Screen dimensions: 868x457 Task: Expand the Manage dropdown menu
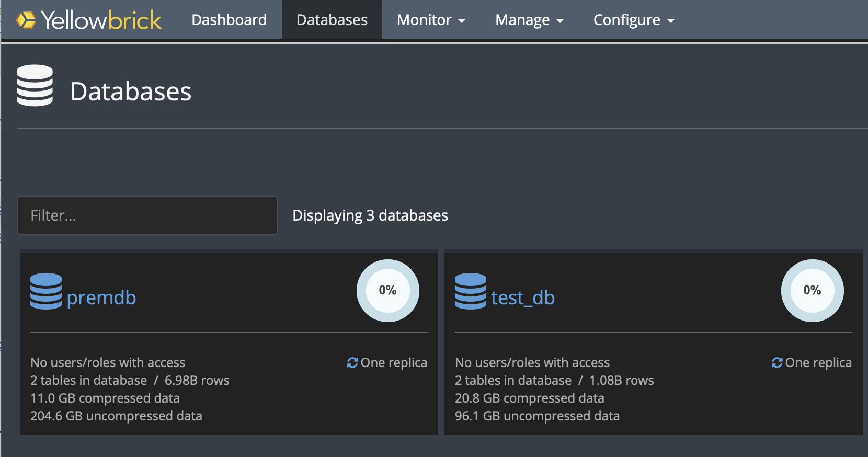pos(529,20)
